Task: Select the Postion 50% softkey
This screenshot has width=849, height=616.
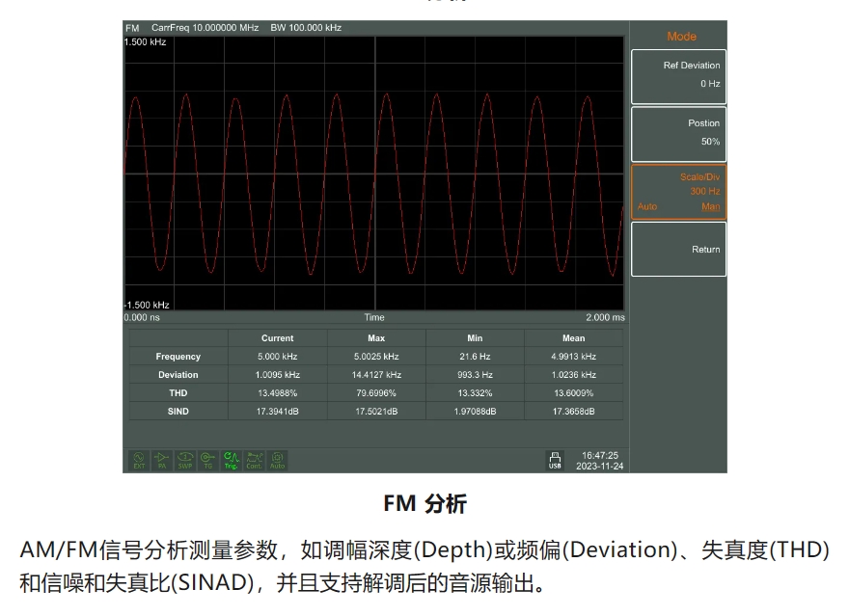Action: click(x=678, y=133)
